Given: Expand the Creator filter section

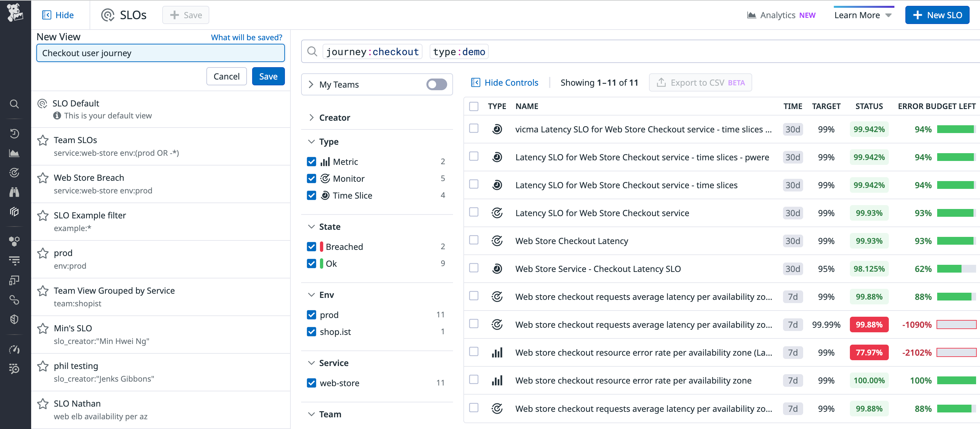Looking at the screenshot, I should pyautogui.click(x=311, y=117).
